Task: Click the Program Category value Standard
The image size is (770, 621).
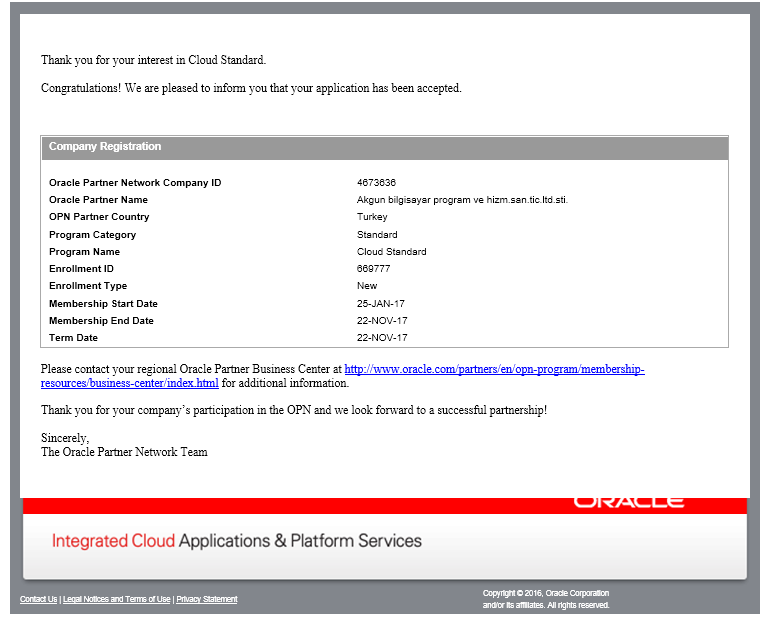Action: (377, 235)
